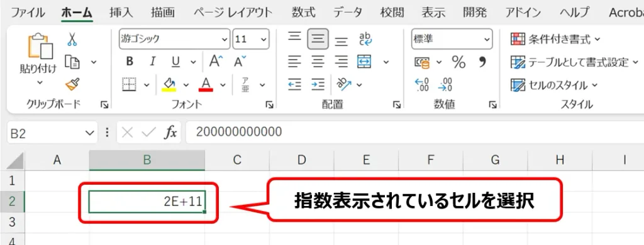Apply red font color
The width and height of the screenshot is (644, 245).
pos(206,84)
